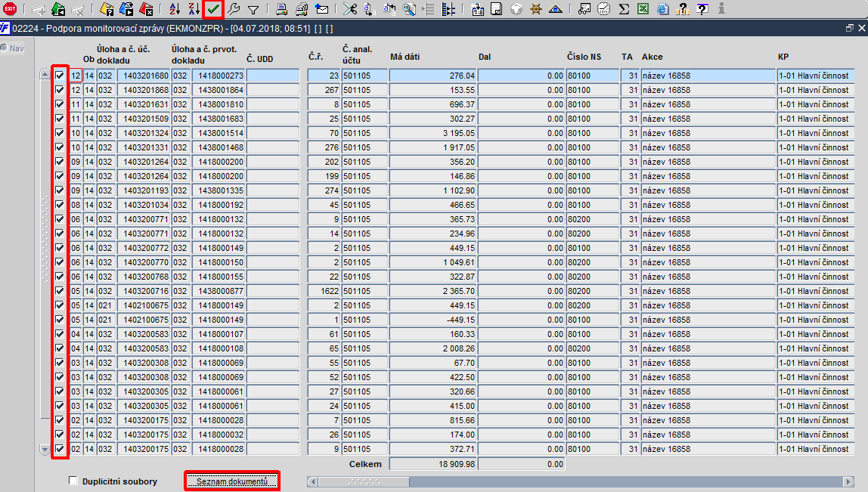Click the horizontal scrollbar left arrow

313,482
